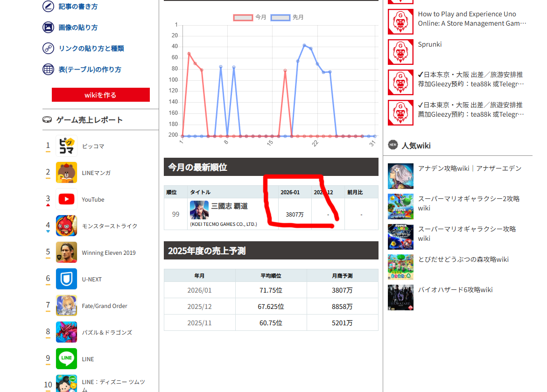The image size is (547, 392).
Task: Open the 記事の書き方 guide link
Action: tap(78, 7)
